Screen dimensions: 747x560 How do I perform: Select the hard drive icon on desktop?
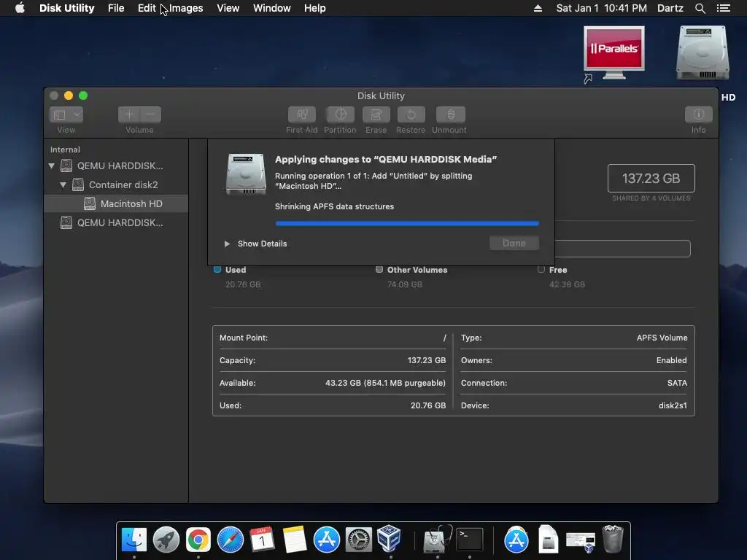(x=703, y=52)
